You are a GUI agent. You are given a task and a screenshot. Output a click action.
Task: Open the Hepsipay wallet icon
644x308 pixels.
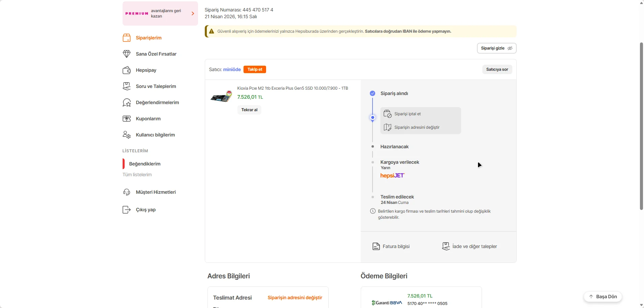pyautogui.click(x=127, y=70)
